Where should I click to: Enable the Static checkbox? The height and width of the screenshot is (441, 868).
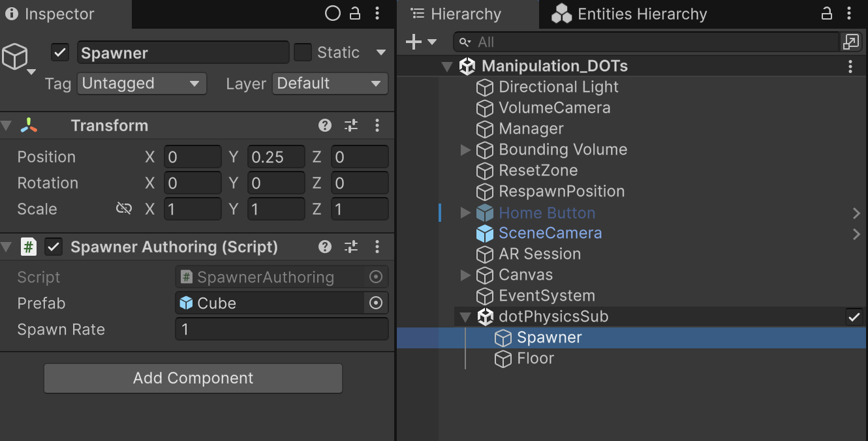[303, 53]
